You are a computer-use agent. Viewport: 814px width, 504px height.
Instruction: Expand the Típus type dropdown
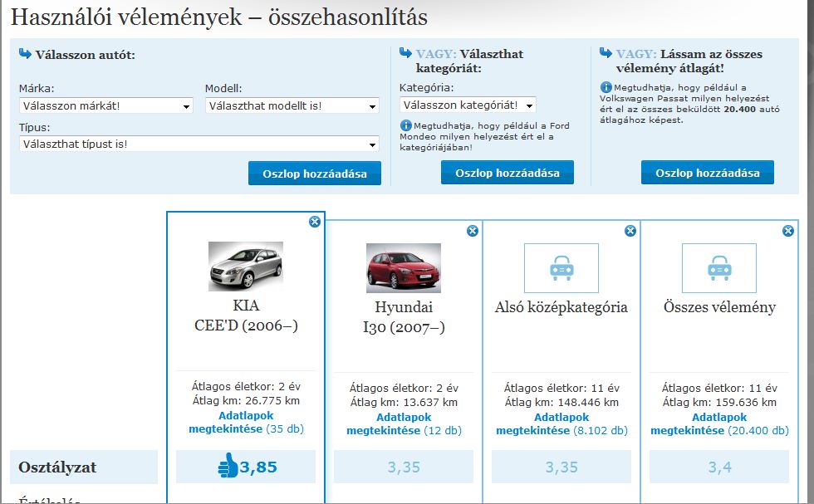[x=199, y=144]
